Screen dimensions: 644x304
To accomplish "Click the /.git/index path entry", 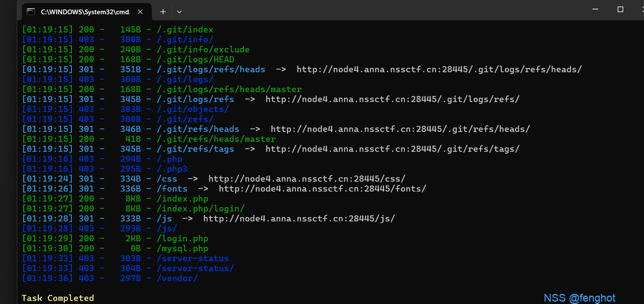I will (x=185, y=30).
